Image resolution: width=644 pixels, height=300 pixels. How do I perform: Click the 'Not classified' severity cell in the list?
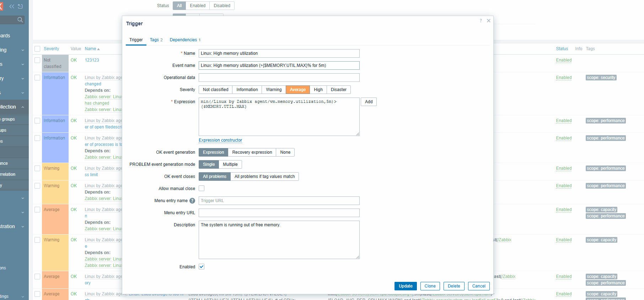click(55, 63)
